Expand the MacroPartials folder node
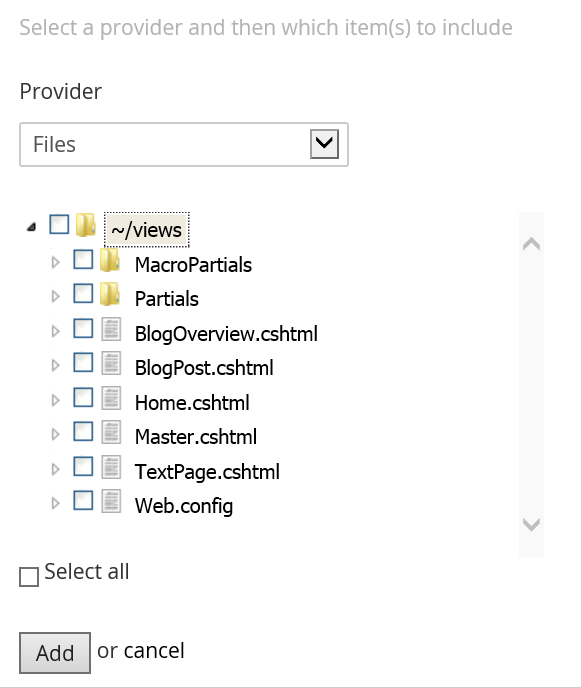581x688 pixels. (55, 262)
